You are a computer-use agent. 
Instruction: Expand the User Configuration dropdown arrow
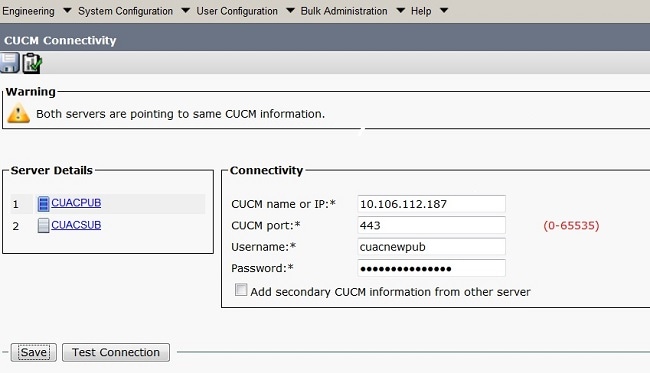(291, 10)
